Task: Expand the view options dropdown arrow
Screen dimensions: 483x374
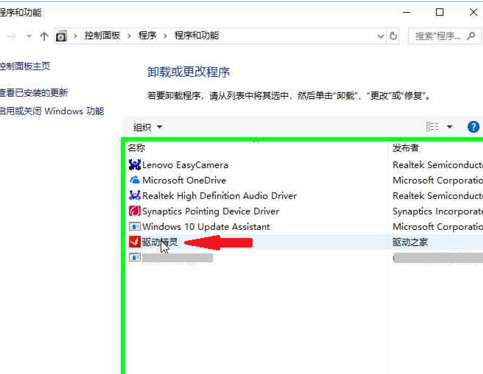Action: [x=450, y=127]
